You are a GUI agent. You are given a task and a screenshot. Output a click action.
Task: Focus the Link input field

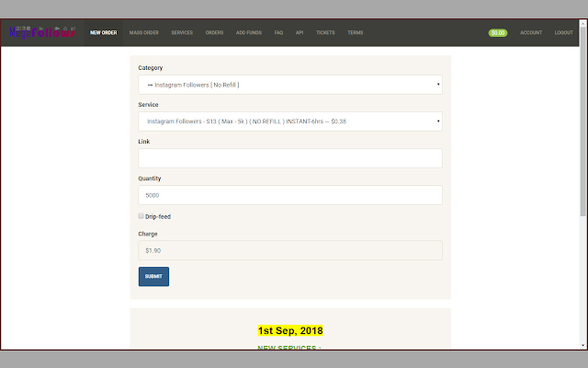pyautogui.click(x=290, y=158)
